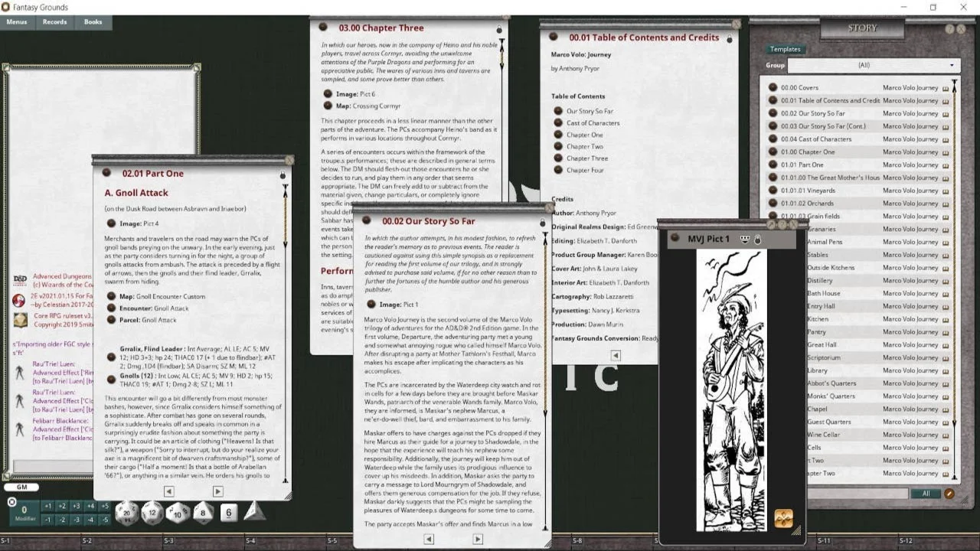This screenshot has height=551, width=980.
Task: Go to the previous page in Table of Contents
Action: point(615,355)
